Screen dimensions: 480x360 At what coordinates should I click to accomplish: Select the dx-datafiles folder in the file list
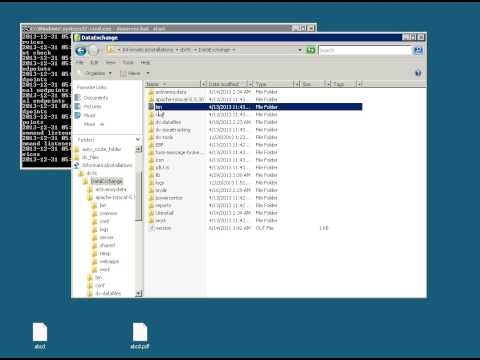coord(168,122)
